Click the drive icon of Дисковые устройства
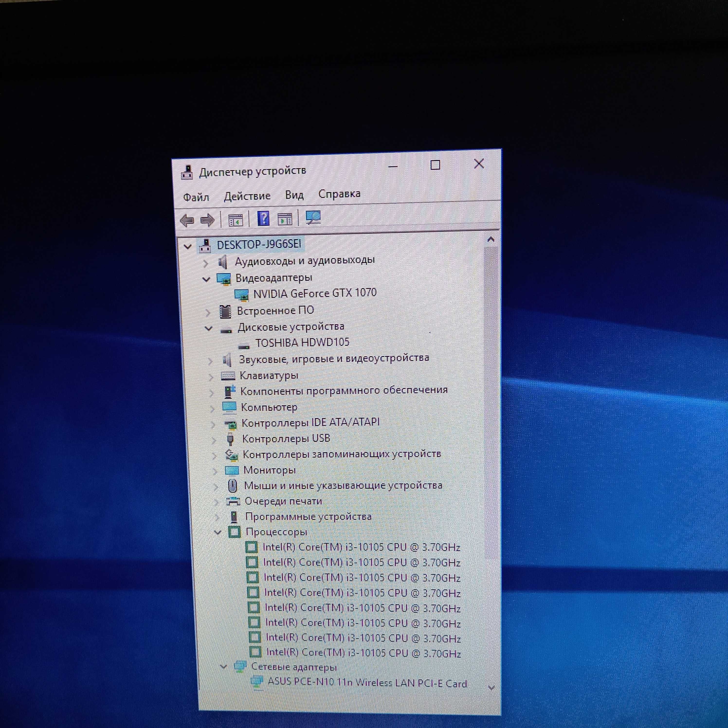The width and height of the screenshot is (728, 728). [226, 330]
